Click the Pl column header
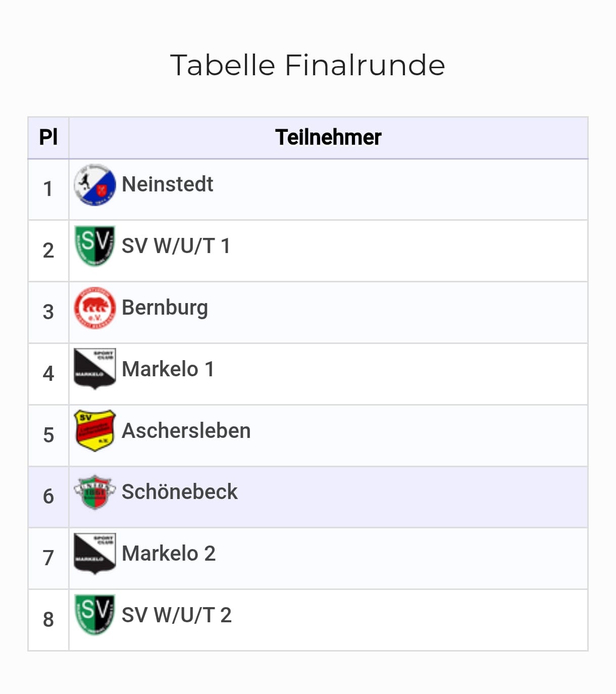The image size is (616, 694). click(48, 137)
